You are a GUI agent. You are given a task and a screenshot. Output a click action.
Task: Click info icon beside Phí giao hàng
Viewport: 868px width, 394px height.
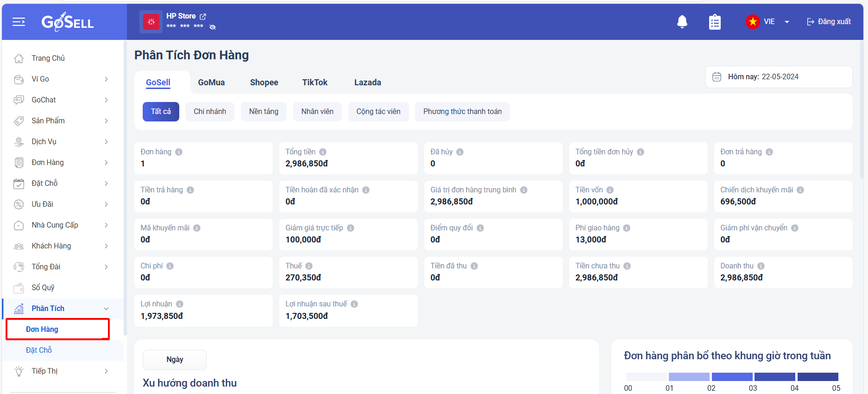pyautogui.click(x=627, y=228)
